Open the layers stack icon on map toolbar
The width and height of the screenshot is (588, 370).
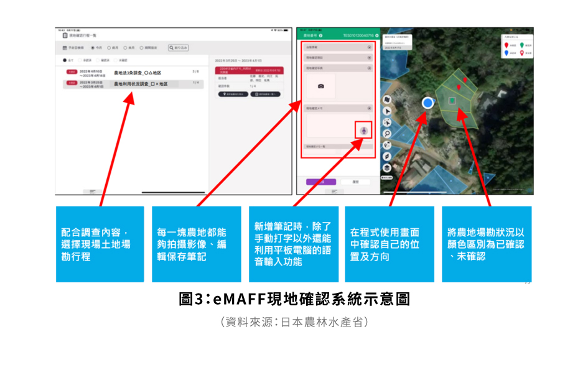pos(387,168)
